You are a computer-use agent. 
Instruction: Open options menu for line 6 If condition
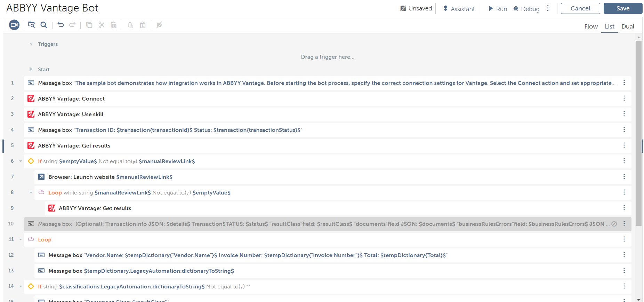pyautogui.click(x=624, y=161)
